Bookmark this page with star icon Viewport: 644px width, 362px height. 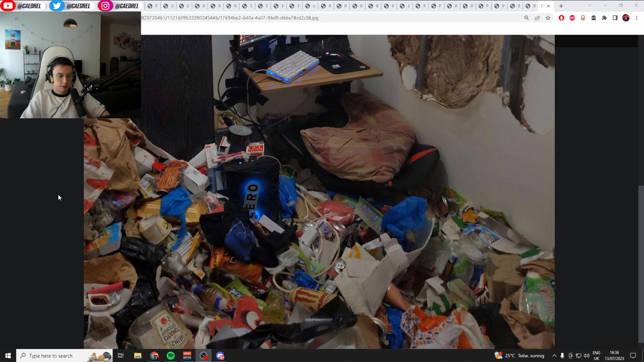click(548, 18)
